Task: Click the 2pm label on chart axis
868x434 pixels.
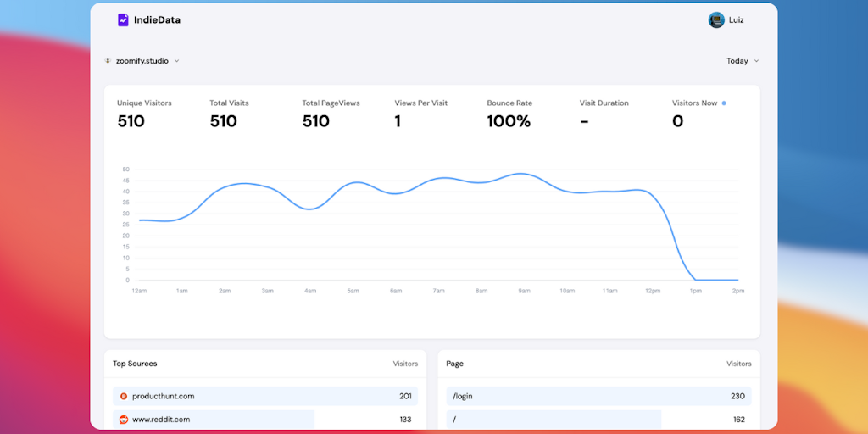Action: [738, 292]
